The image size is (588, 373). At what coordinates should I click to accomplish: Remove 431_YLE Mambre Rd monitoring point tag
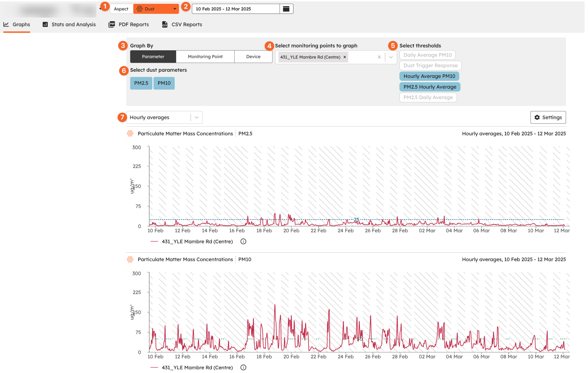[345, 57]
